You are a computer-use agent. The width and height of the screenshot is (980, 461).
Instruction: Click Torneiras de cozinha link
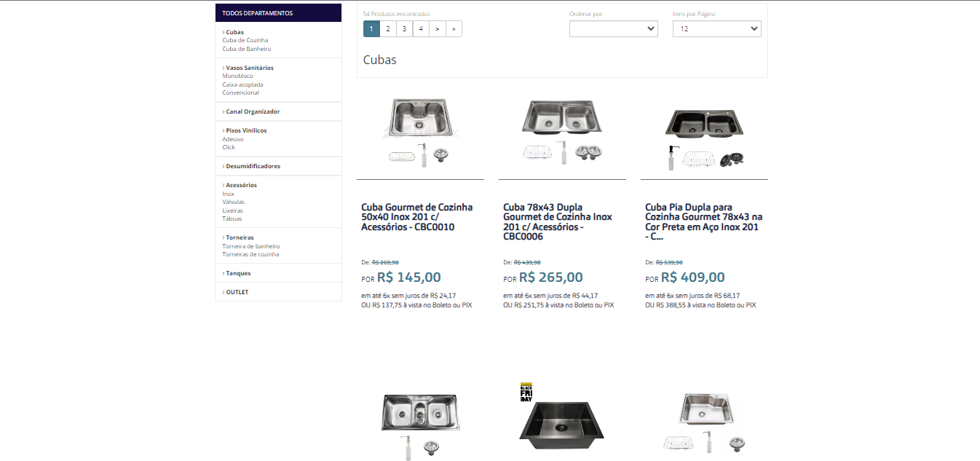click(250, 254)
